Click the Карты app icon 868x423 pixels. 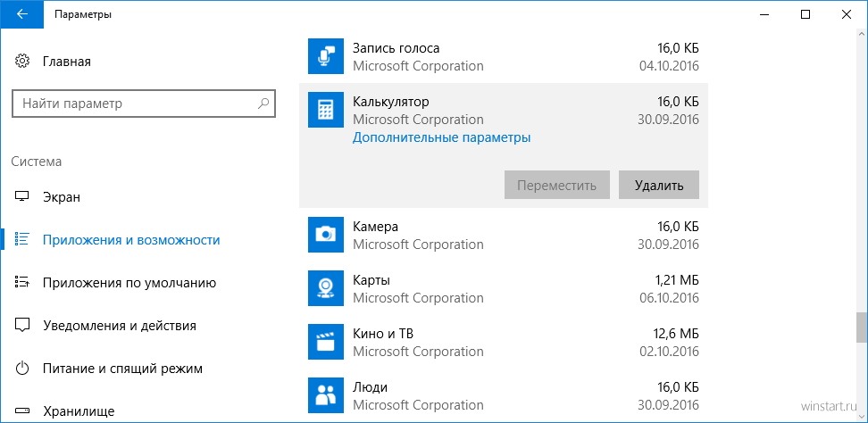click(x=325, y=288)
